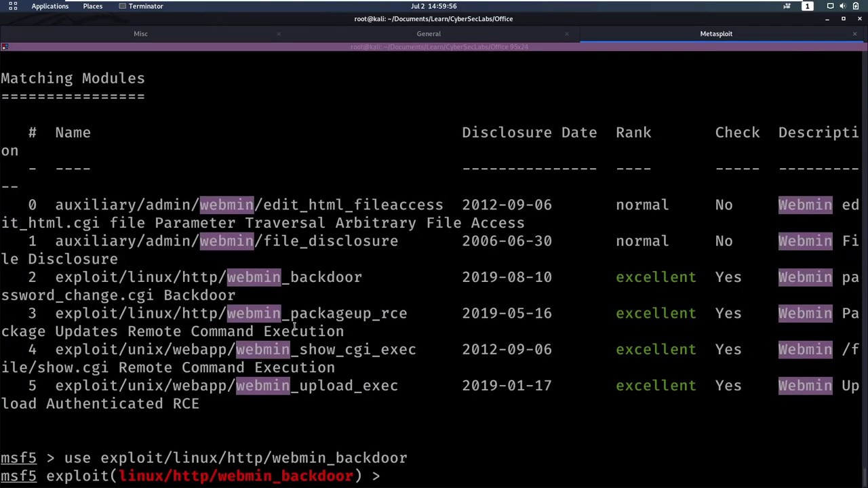Click the 'Disclosure Date' column header
Image resolution: width=868 pixels, height=488 pixels.
pyautogui.click(x=530, y=133)
